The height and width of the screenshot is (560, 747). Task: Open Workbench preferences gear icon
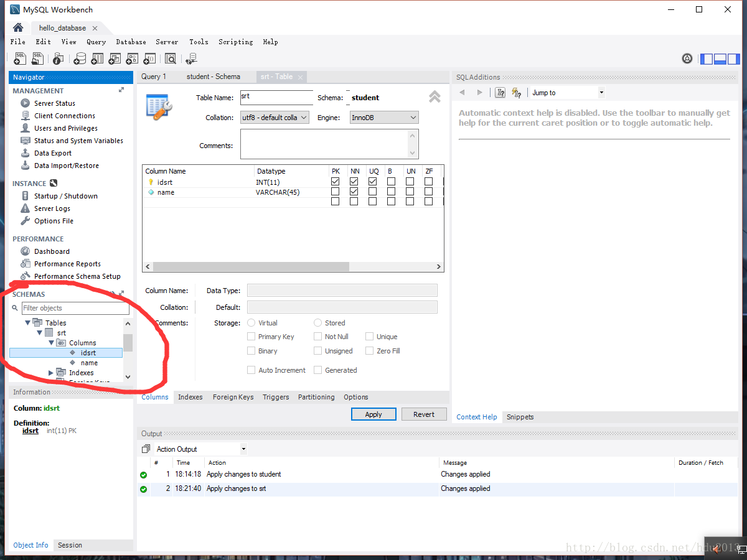[x=687, y=58]
